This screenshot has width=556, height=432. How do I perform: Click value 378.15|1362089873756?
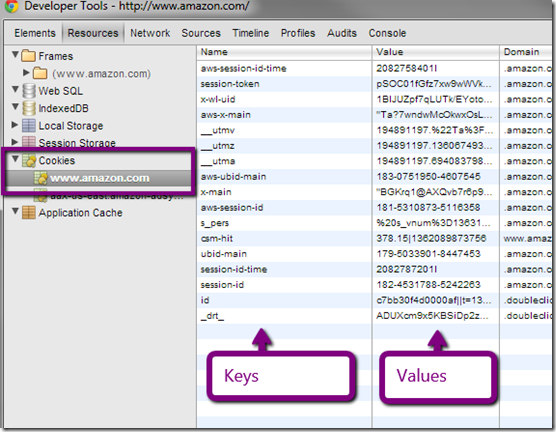(431, 239)
